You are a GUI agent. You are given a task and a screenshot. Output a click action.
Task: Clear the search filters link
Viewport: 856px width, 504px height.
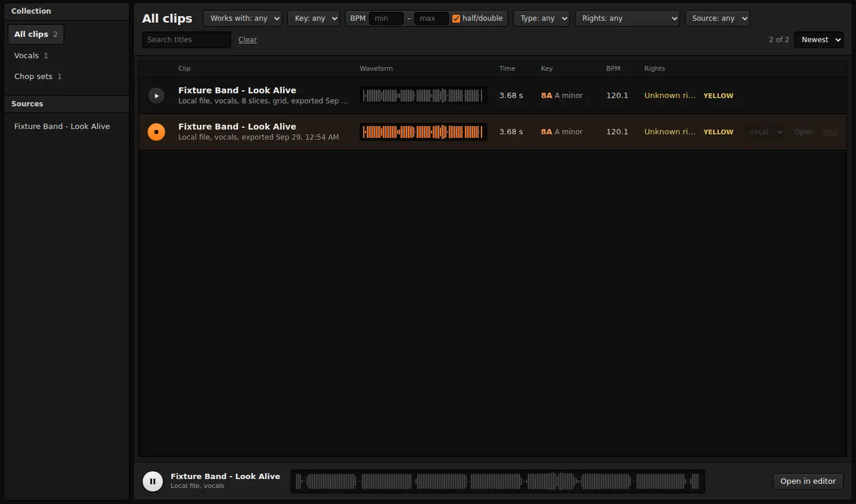click(x=248, y=40)
